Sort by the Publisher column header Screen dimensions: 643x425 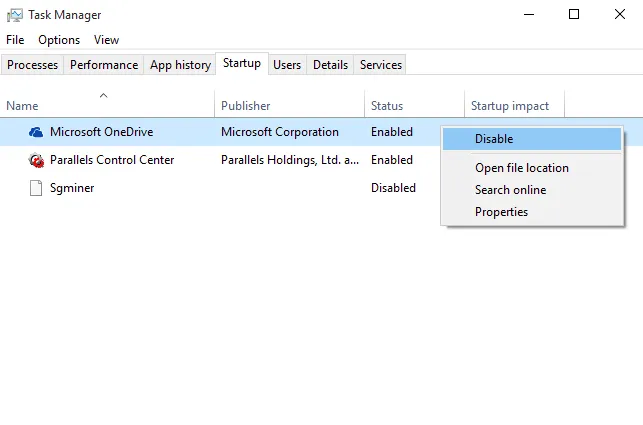(290, 106)
